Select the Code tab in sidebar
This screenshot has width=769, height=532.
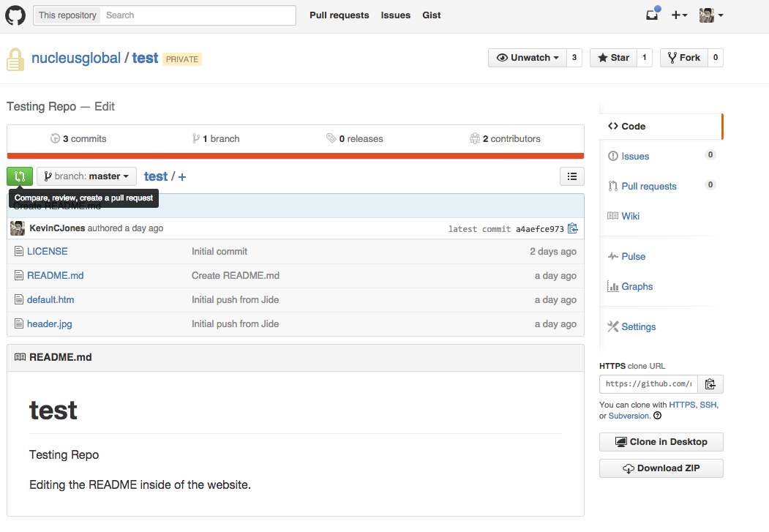pos(661,127)
